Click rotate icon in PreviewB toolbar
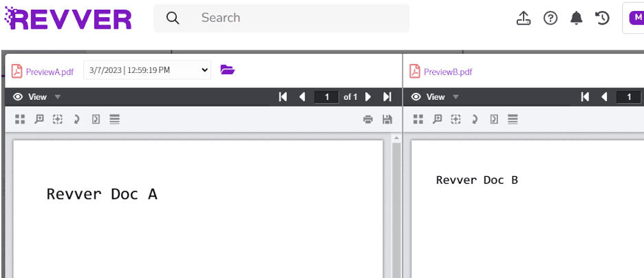The image size is (644, 278). (x=475, y=119)
